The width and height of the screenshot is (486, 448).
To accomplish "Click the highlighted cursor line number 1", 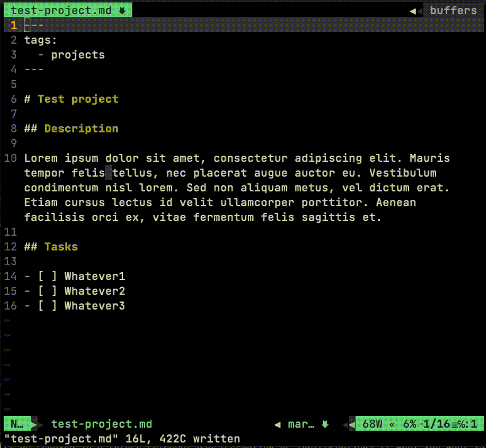I will tap(14, 25).
